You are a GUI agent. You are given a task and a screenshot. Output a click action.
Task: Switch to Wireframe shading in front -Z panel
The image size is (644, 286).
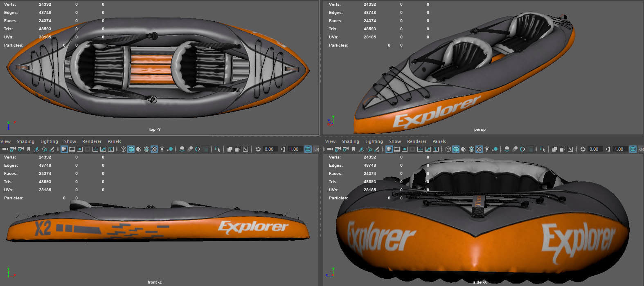click(x=123, y=149)
